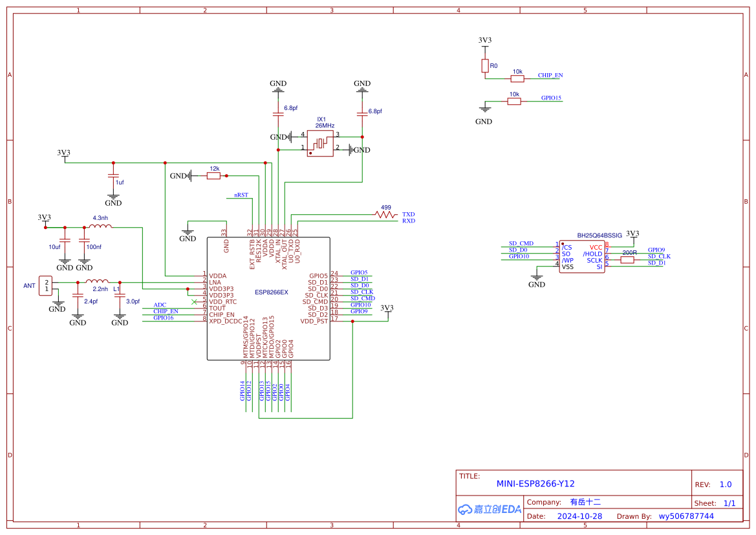Click the GPIO4 vertical net label

[x=288, y=392]
